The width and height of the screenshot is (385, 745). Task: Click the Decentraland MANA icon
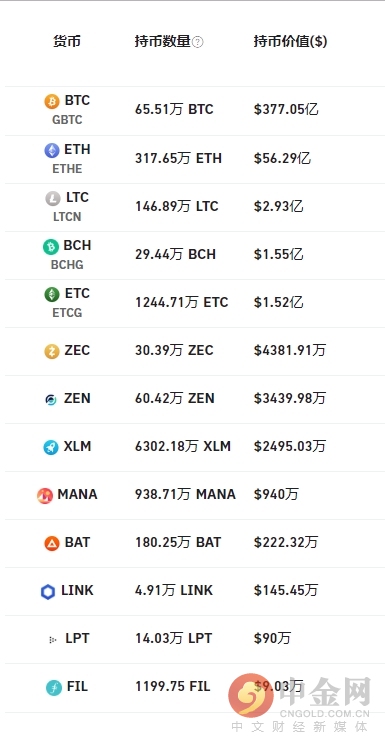click(x=45, y=496)
